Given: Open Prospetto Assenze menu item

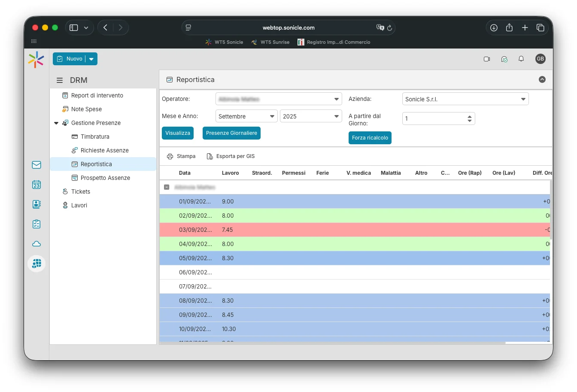Looking at the screenshot, I should point(105,178).
